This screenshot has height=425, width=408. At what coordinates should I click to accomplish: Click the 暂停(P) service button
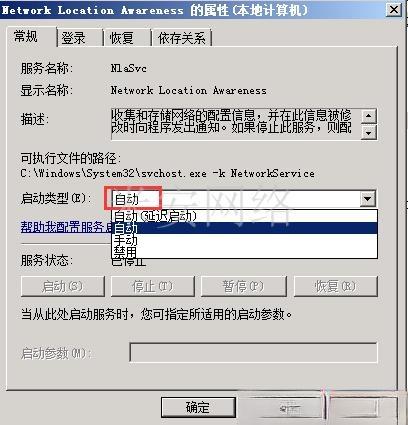click(243, 286)
